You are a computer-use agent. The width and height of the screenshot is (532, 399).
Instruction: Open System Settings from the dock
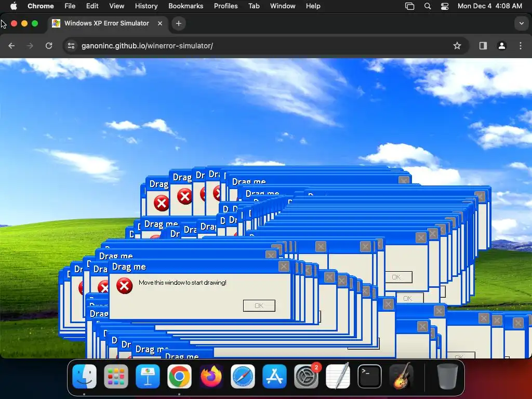(x=306, y=376)
